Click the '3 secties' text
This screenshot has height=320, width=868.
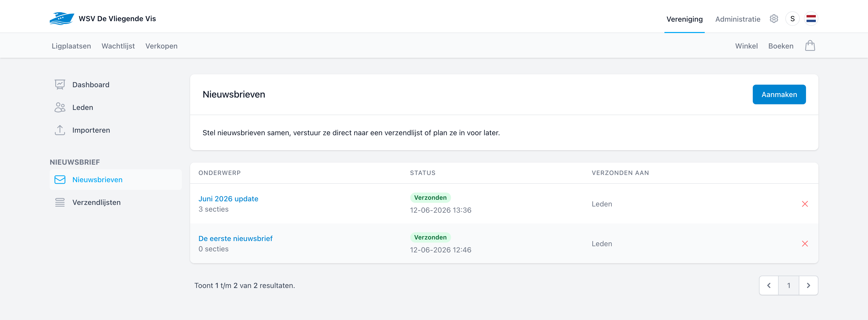tap(214, 209)
